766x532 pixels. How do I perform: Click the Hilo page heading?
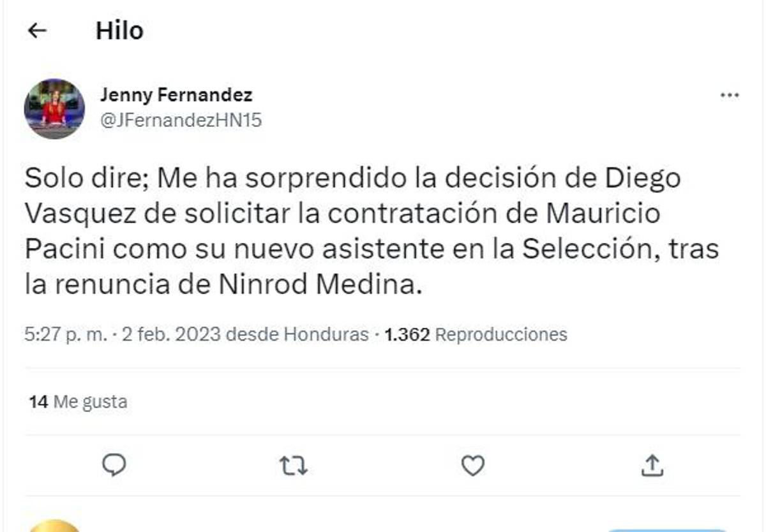coord(119,31)
